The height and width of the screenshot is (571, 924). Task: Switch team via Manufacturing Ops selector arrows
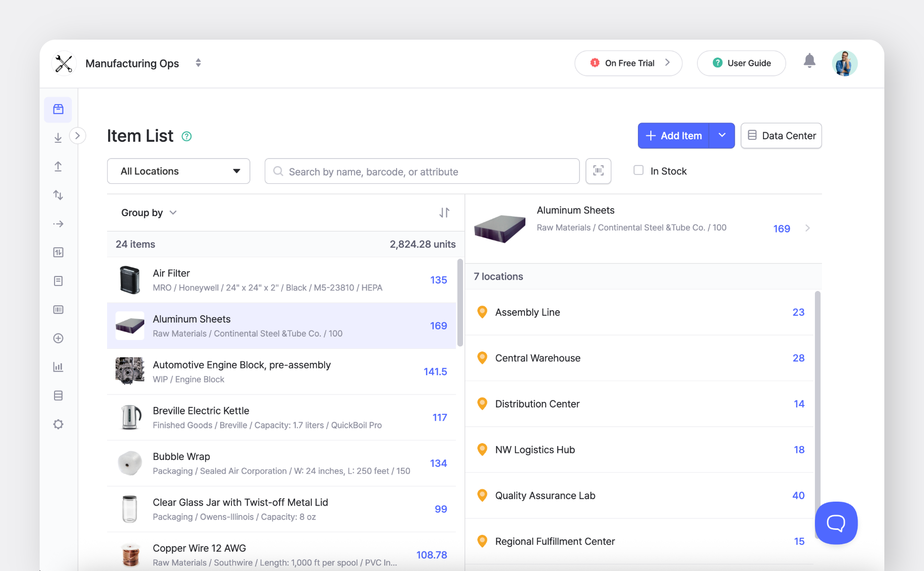pyautogui.click(x=198, y=63)
